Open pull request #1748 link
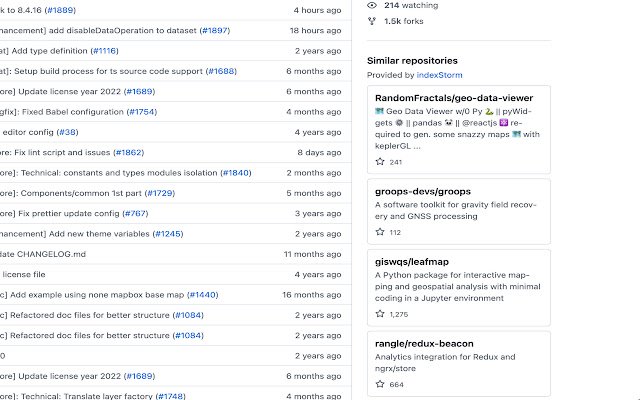Viewport: 640px width, 400px height. point(171,396)
